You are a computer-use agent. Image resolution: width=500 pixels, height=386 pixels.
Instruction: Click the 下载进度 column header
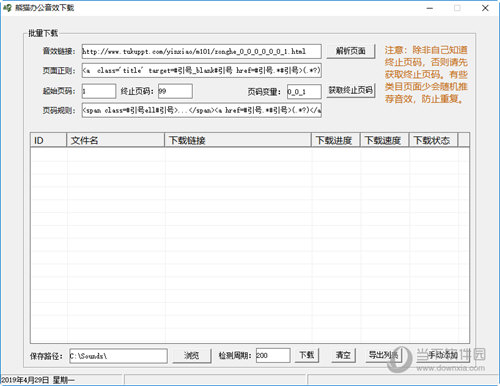coord(336,140)
